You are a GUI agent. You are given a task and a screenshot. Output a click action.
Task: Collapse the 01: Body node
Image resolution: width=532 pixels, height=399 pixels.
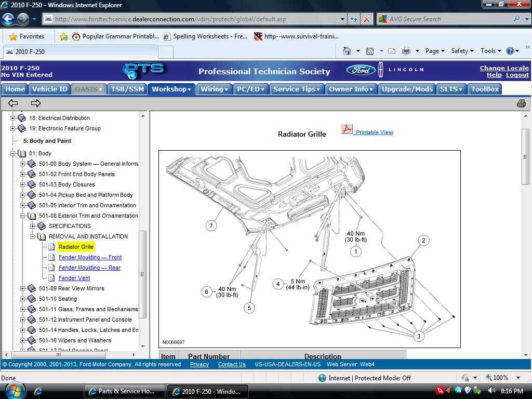click(x=12, y=153)
